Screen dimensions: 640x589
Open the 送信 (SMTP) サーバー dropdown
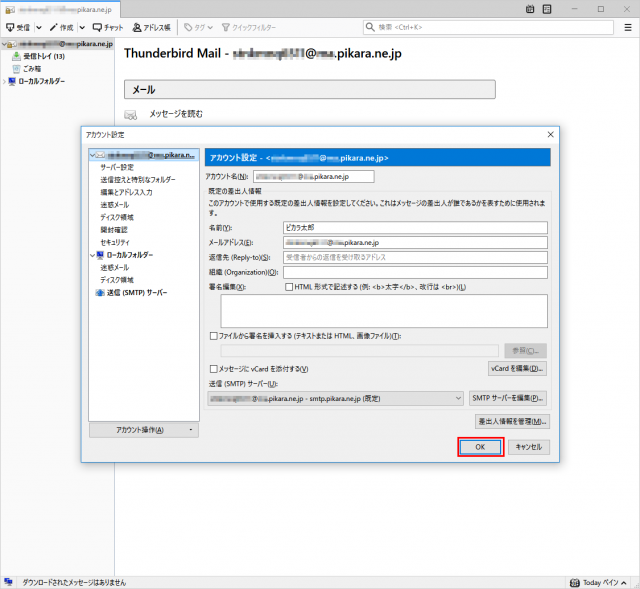click(336, 398)
